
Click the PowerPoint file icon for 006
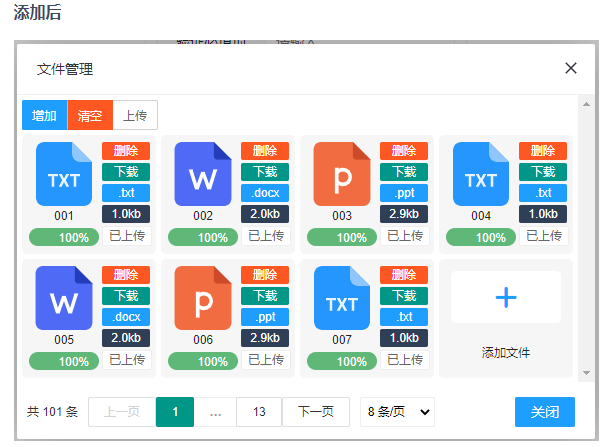[x=203, y=298]
